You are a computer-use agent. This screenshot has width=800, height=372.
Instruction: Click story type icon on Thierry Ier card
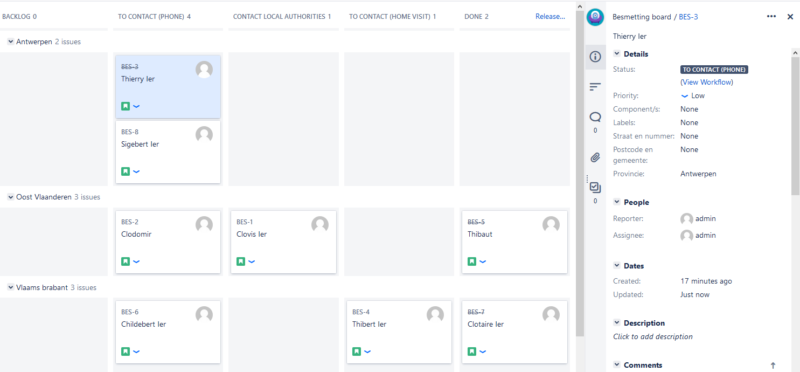coord(125,106)
